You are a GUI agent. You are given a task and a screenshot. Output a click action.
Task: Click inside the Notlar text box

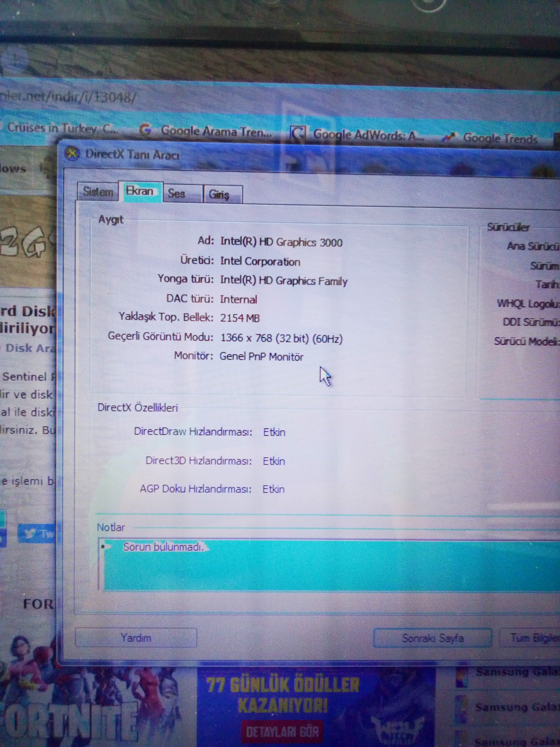(329, 564)
